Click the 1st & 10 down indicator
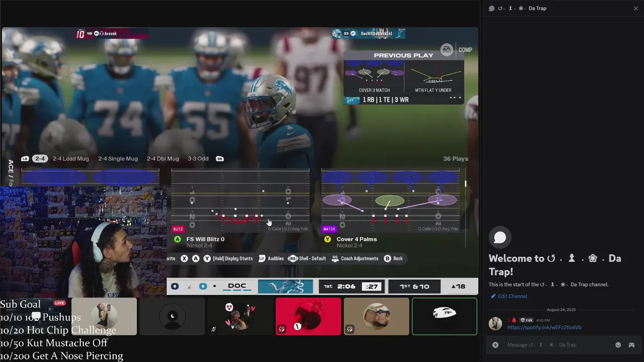 click(415, 287)
